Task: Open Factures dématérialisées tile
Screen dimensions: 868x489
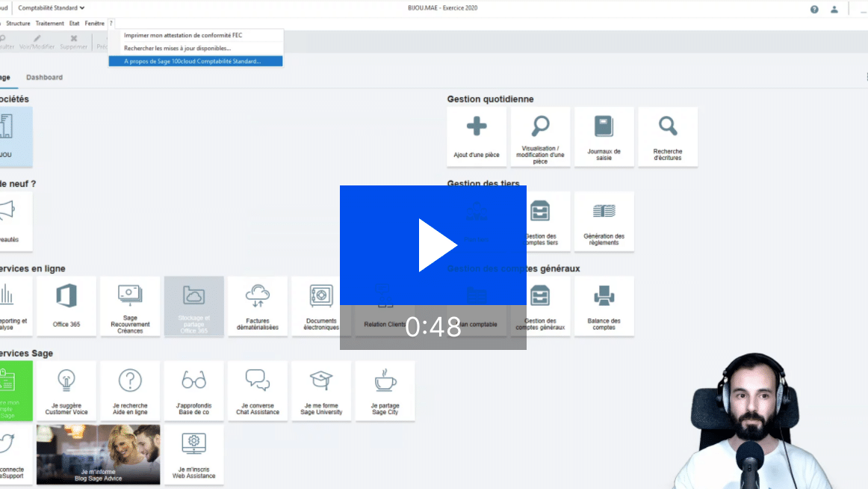Action: (258, 307)
